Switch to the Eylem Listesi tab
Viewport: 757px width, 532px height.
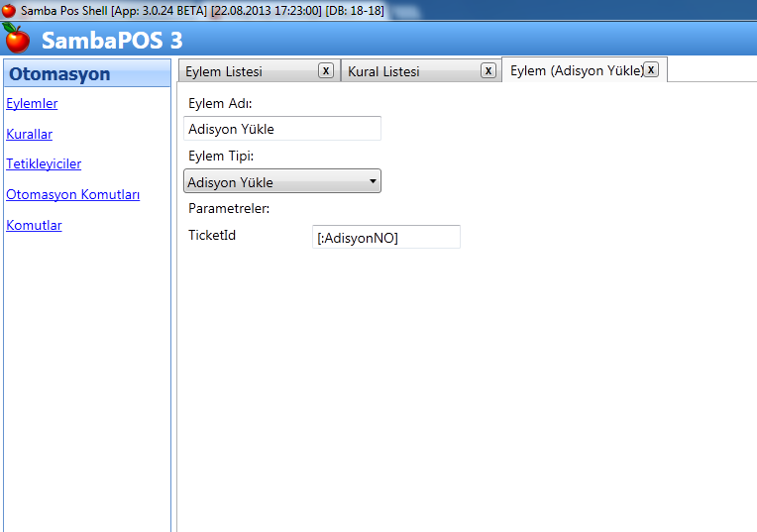[x=224, y=72]
